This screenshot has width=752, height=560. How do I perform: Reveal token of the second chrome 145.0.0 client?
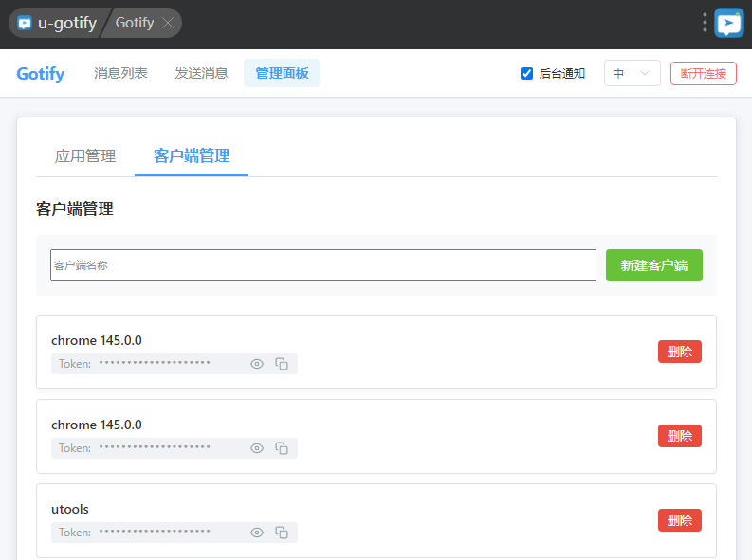point(257,448)
